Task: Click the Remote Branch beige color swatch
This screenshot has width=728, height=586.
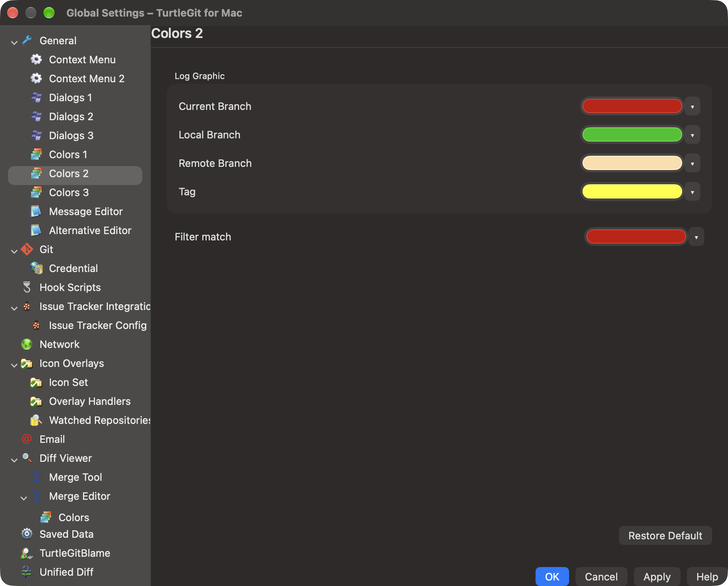Action: click(x=632, y=163)
